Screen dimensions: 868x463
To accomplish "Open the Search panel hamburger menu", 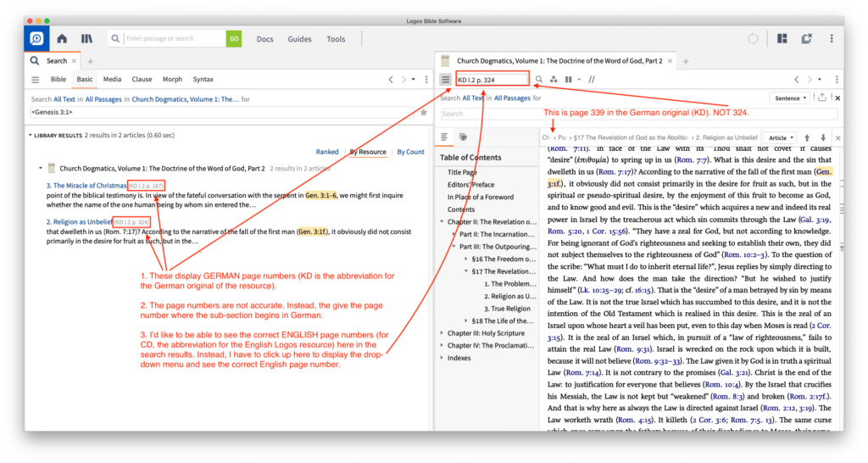I will 36,80.
